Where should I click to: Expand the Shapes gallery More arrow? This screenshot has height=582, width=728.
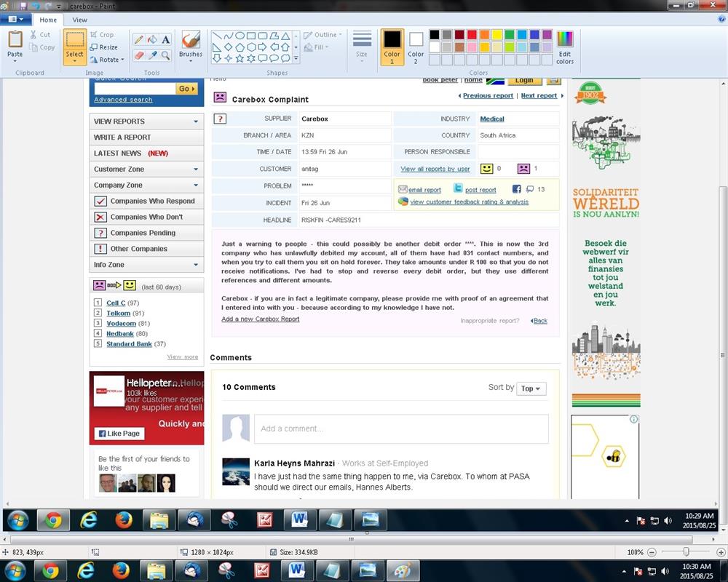pos(296,58)
